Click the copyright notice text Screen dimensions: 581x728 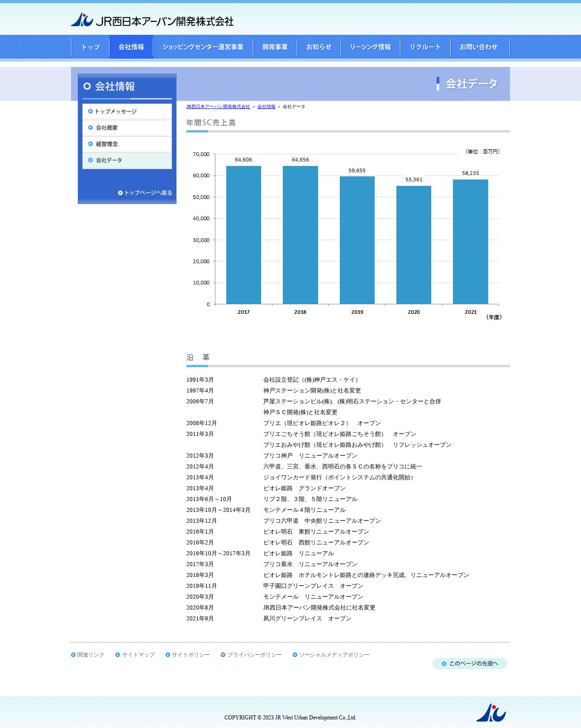click(x=290, y=718)
